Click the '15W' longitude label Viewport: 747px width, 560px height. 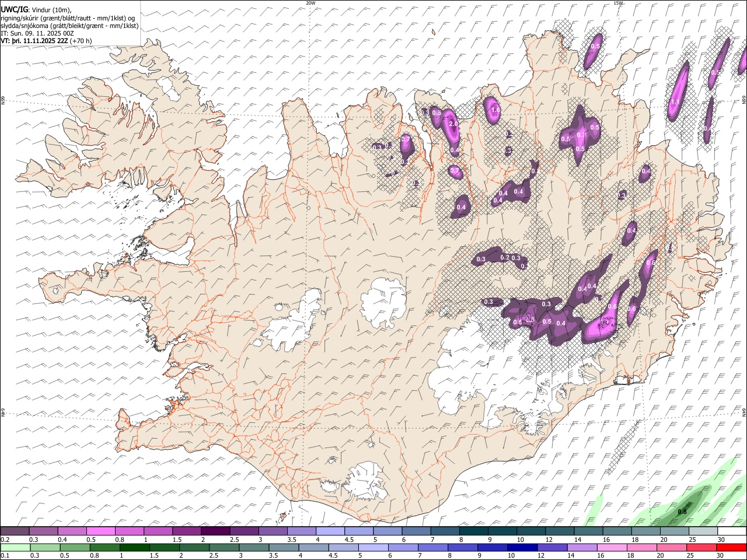coord(618,3)
